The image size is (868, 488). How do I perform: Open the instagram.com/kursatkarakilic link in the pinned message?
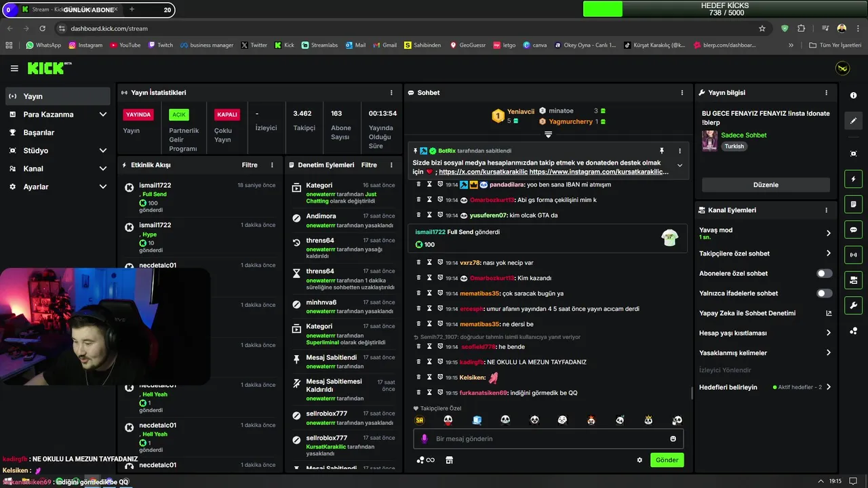(599, 172)
